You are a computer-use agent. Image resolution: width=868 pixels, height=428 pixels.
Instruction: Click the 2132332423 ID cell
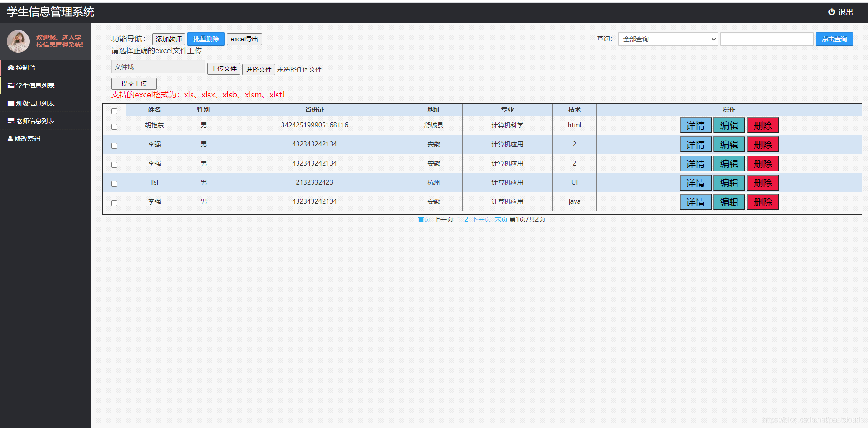(x=314, y=182)
